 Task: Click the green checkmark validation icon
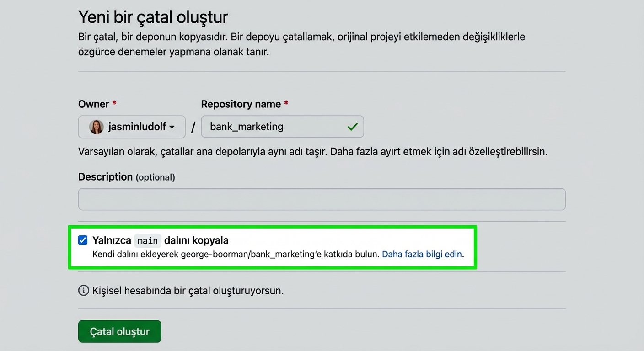tap(352, 127)
